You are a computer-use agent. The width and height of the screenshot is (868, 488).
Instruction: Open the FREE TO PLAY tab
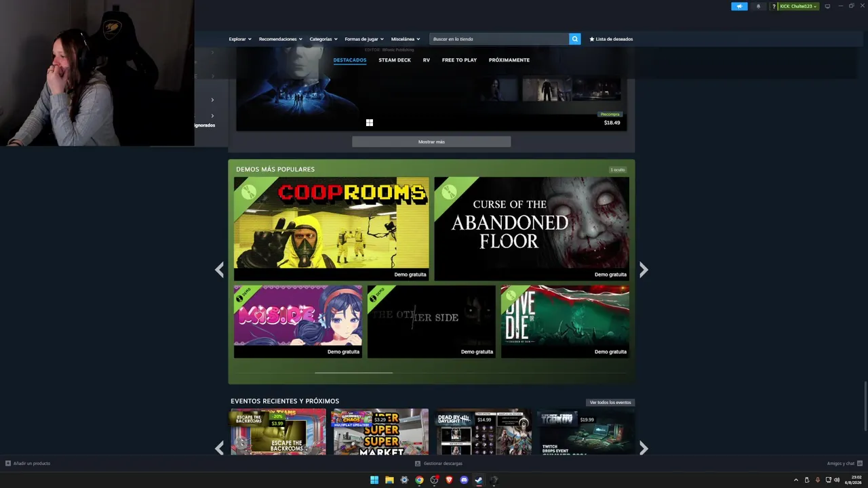click(x=459, y=60)
